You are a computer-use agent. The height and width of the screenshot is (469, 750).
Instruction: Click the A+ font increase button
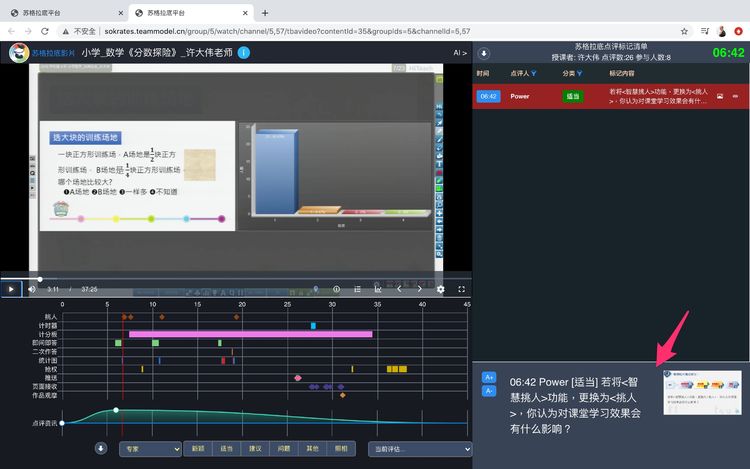pos(489,377)
